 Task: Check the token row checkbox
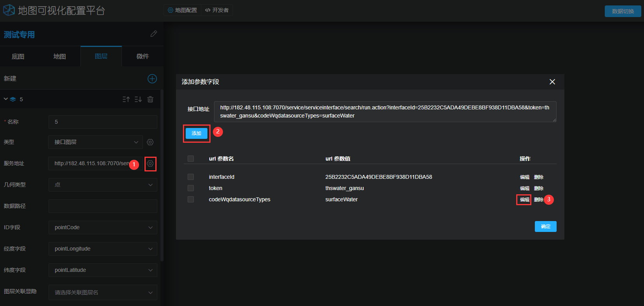191,188
